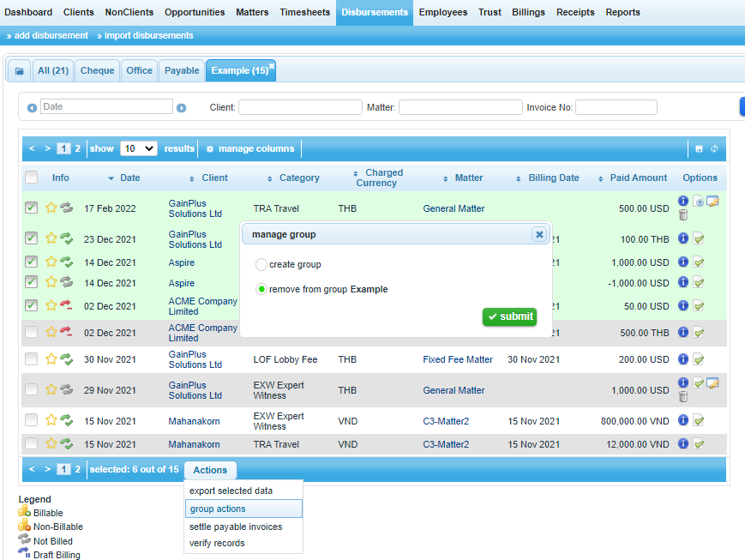Click the gear icon for manage columns
Image resolution: width=745 pixels, height=560 pixels.
pyautogui.click(x=209, y=148)
